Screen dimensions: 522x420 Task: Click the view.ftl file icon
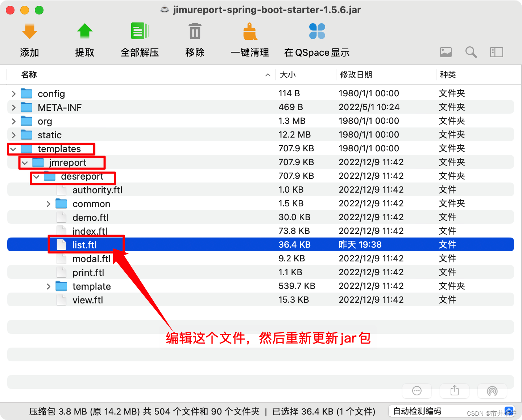[62, 300]
